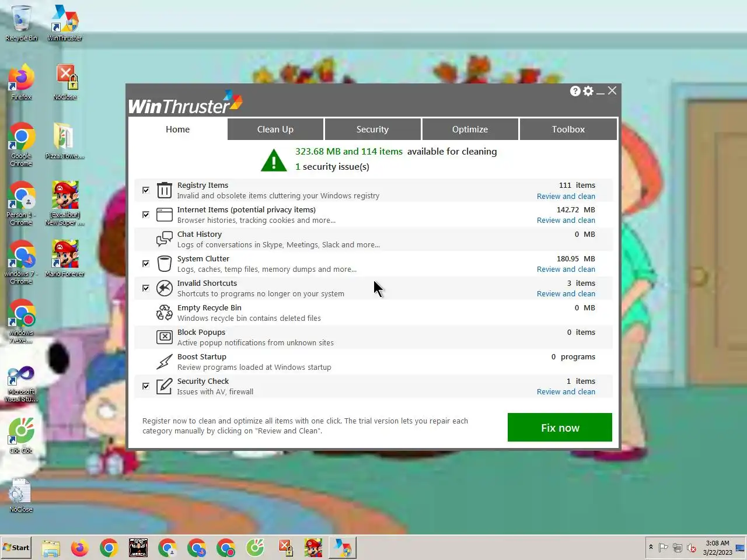Click the Block Popups window-X icon
The width and height of the screenshot is (747, 560).
[x=165, y=337]
